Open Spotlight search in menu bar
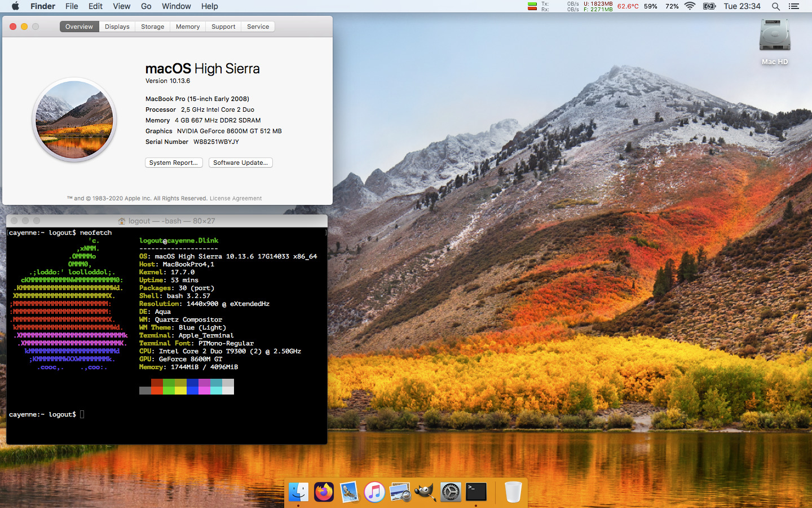812x508 pixels. coord(776,6)
